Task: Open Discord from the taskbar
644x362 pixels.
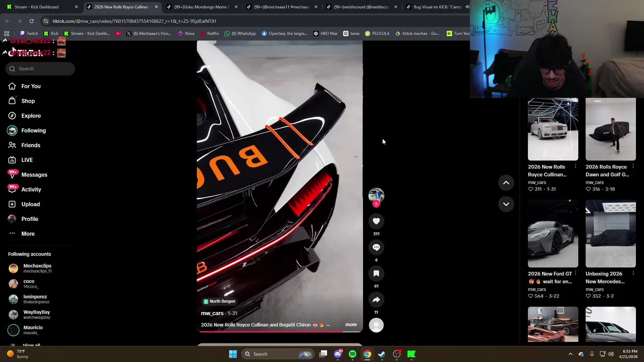Action: pyautogui.click(x=338, y=354)
